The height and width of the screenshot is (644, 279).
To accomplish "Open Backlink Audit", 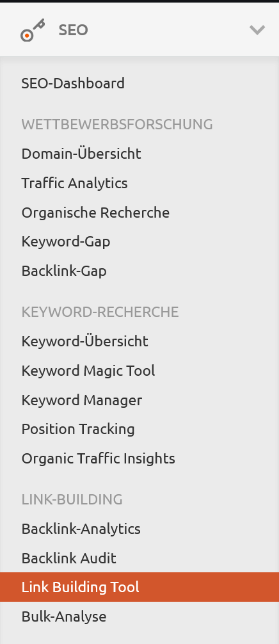I will click(69, 558).
